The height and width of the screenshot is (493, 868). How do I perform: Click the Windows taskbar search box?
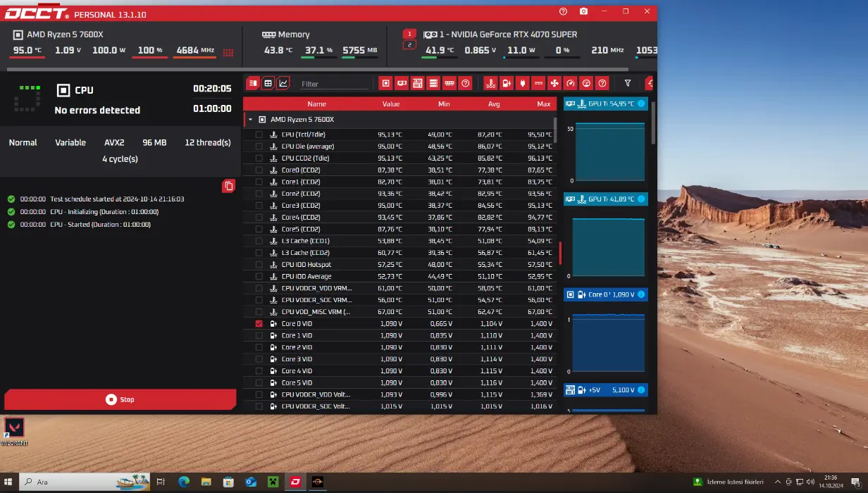tap(85, 482)
